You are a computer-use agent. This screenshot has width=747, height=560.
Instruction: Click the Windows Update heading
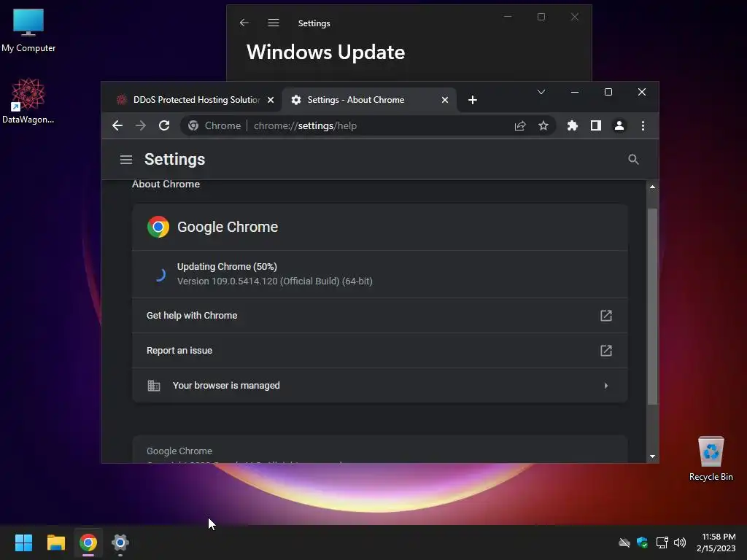click(326, 52)
